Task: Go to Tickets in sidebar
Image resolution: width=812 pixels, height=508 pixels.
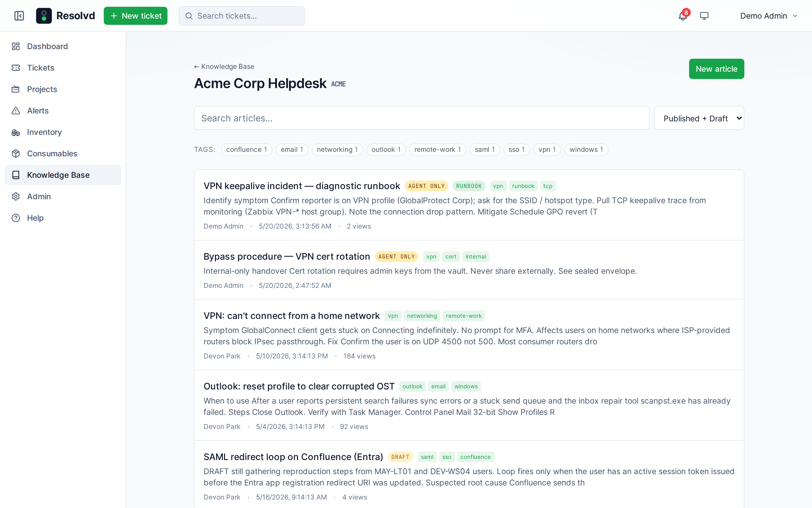Action: (63, 68)
